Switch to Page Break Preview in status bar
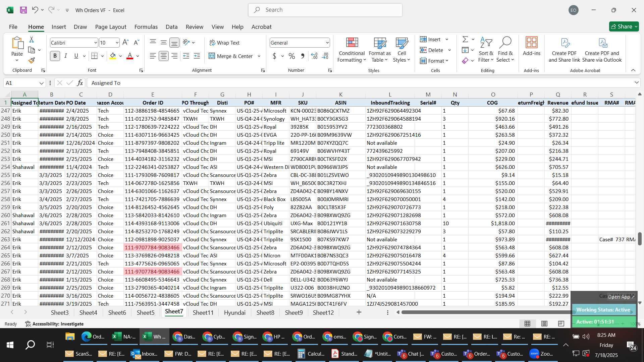The image size is (644, 362). pyautogui.click(x=561, y=323)
